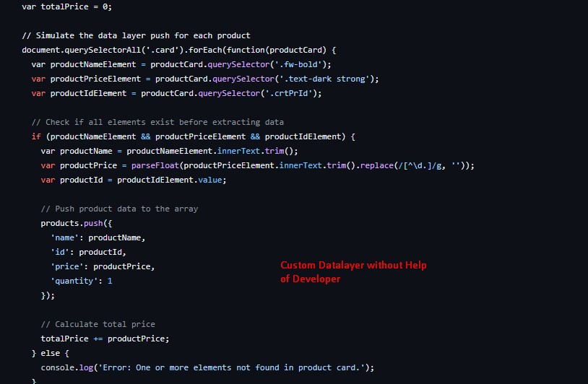
Task: Click the 'var productName' innerText.trim() line
Action: tap(169, 151)
